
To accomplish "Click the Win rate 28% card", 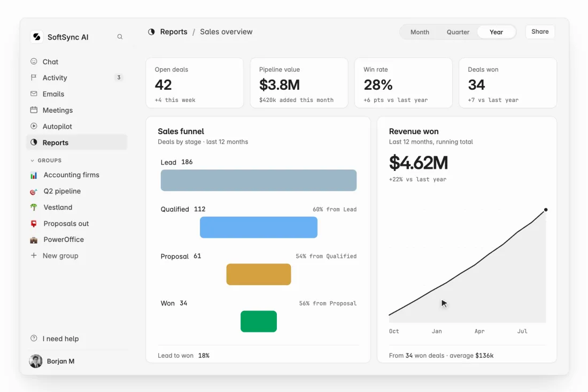I will (x=403, y=83).
